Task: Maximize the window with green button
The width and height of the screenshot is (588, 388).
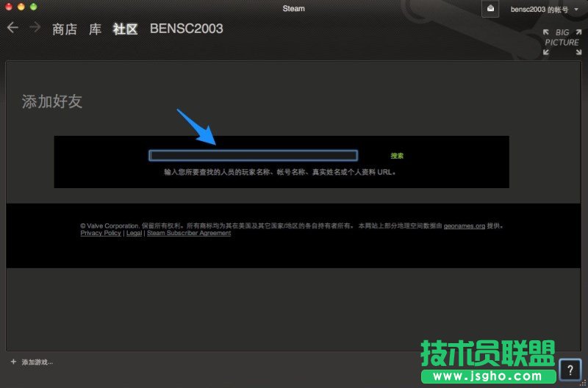Action: (33, 7)
